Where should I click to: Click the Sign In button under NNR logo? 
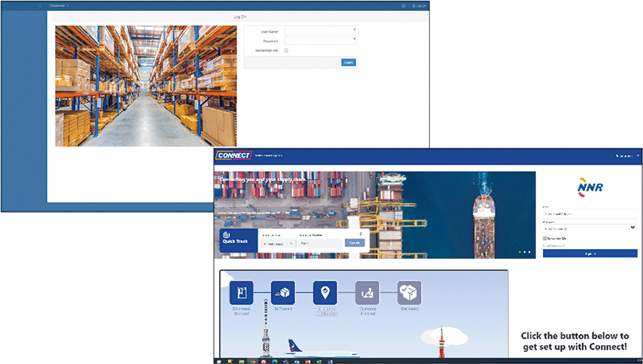coord(590,253)
